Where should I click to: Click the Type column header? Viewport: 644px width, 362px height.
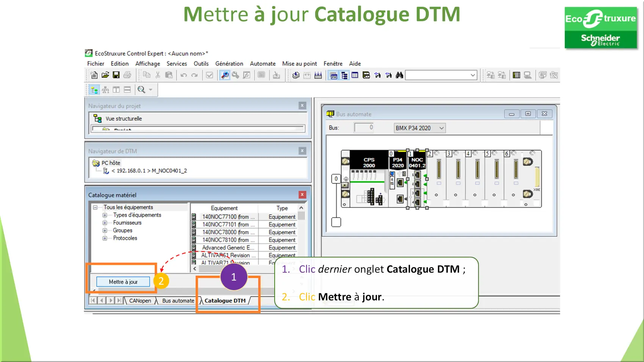click(282, 208)
